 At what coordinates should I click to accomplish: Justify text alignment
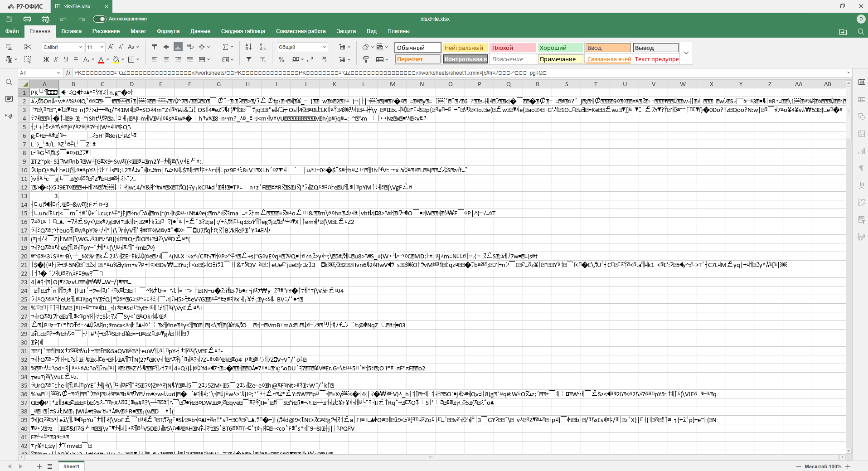tap(190, 59)
